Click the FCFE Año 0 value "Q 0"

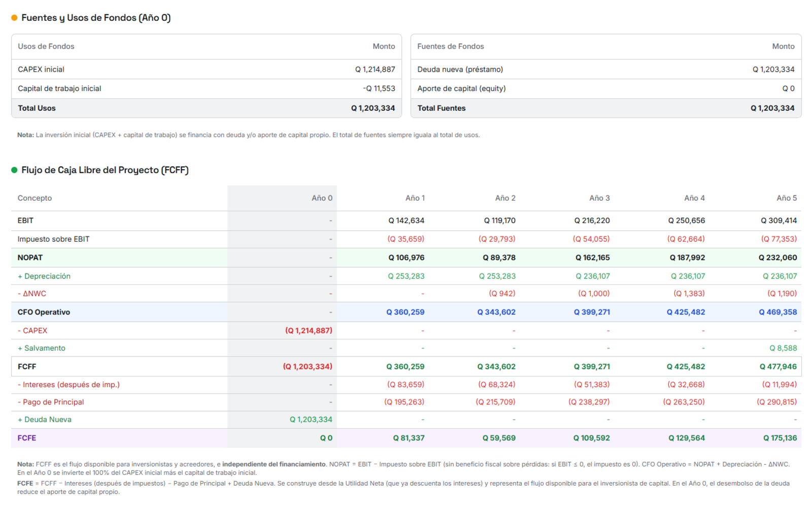click(x=326, y=438)
